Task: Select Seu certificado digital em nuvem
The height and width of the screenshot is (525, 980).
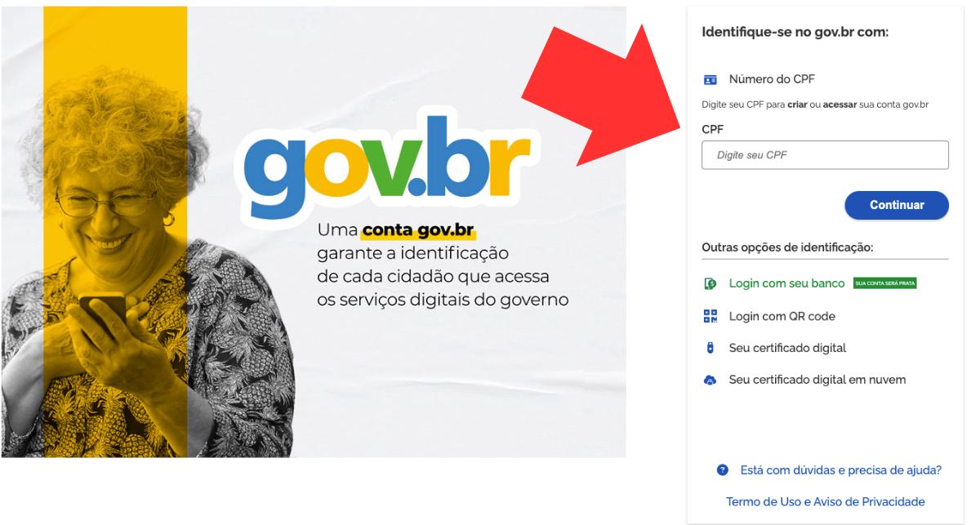Action: [817, 380]
